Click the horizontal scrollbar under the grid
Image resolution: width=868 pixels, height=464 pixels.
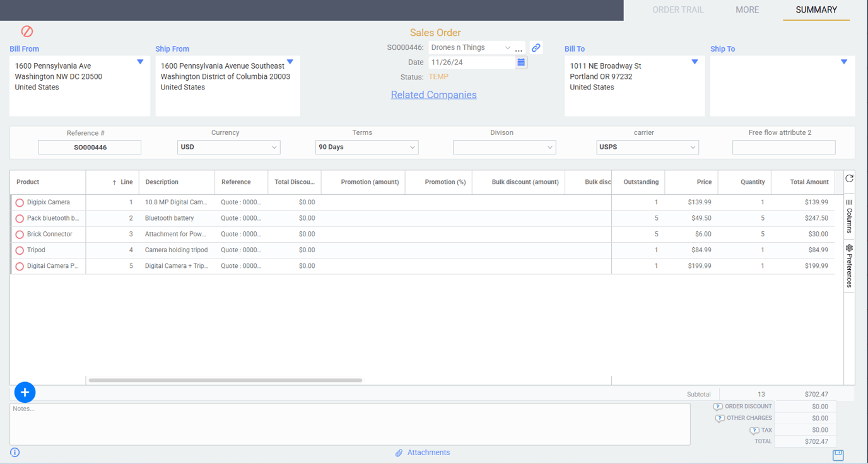click(x=225, y=380)
